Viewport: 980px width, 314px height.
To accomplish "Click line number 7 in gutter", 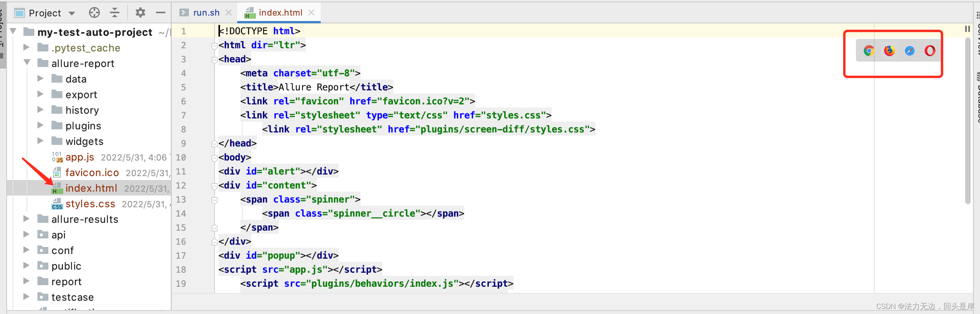I will point(183,115).
